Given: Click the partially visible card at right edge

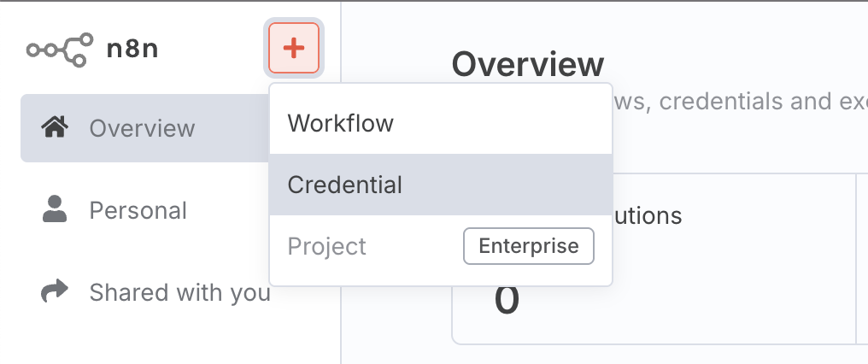Looking at the screenshot, I should [862, 256].
